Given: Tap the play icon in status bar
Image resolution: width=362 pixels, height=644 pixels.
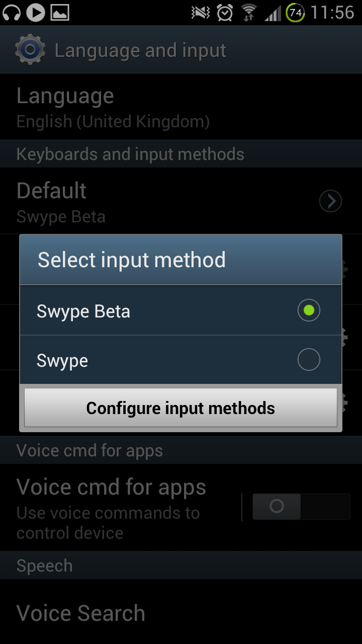Looking at the screenshot, I should pyautogui.click(x=36, y=13).
